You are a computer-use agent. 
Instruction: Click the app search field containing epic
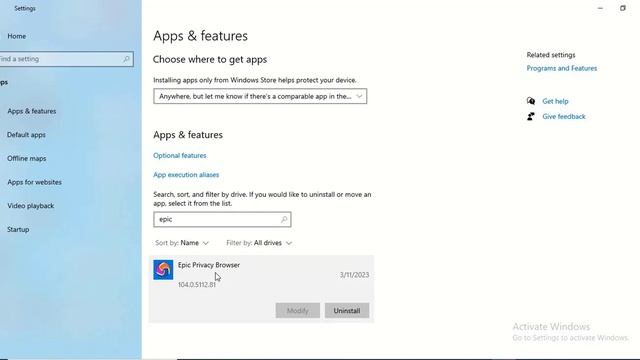tap(222, 220)
